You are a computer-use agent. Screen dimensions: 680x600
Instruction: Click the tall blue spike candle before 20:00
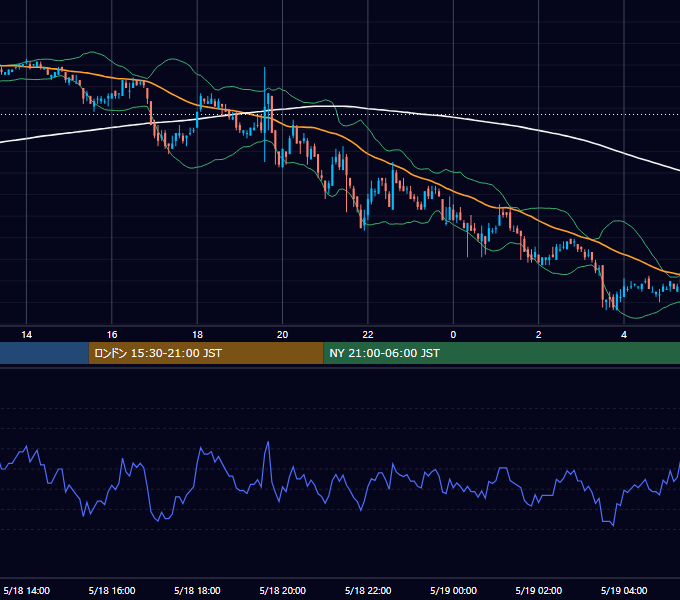265,114
